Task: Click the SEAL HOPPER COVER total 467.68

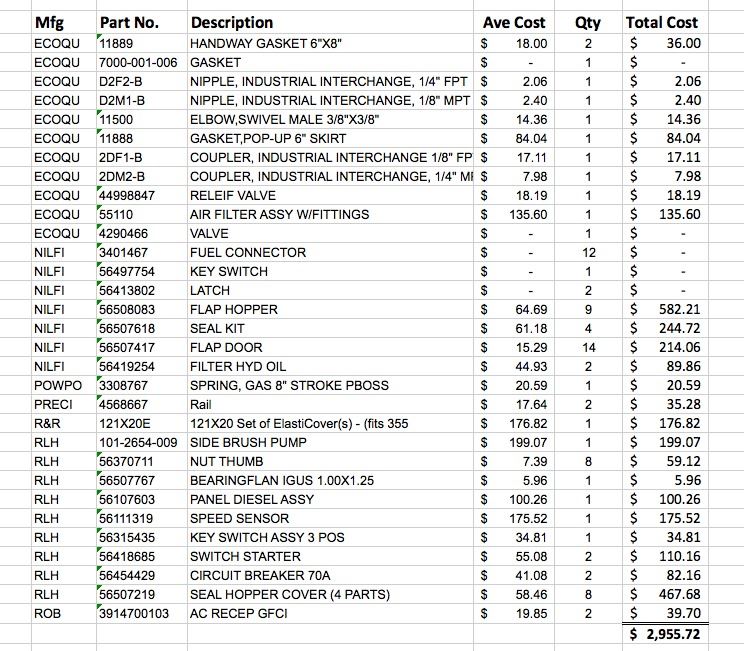Action: pyautogui.click(x=678, y=595)
